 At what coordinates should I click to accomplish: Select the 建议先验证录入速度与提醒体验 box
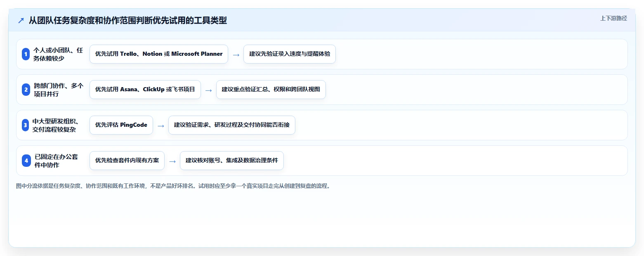[x=290, y=54]
